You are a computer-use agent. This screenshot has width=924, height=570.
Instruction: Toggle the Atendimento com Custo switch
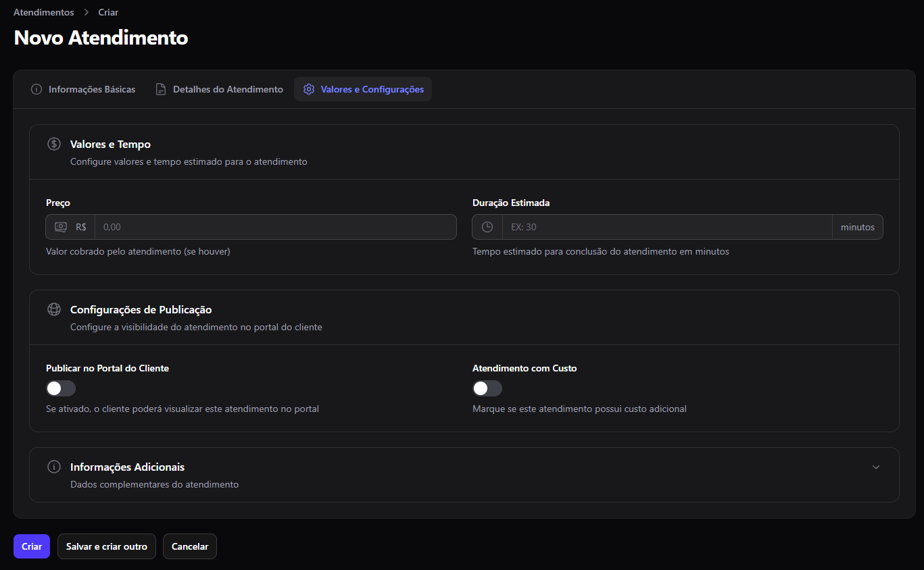point(487,388)
